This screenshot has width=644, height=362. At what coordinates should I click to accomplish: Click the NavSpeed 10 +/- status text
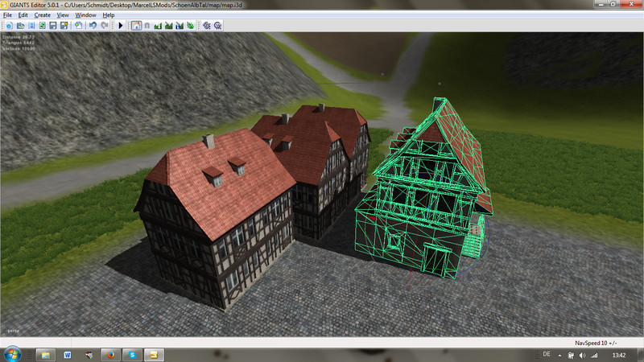[596, 343]
